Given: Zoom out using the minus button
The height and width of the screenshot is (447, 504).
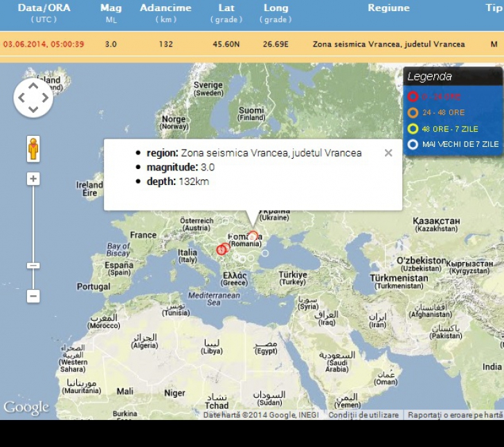Looking at the screenshot, I should (33, 296).
